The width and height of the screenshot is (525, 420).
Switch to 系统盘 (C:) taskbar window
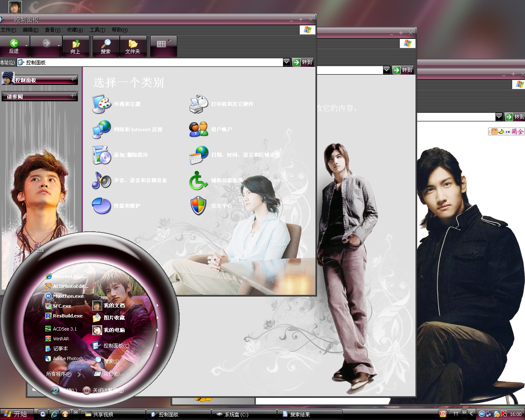click(x=244, y=415)
